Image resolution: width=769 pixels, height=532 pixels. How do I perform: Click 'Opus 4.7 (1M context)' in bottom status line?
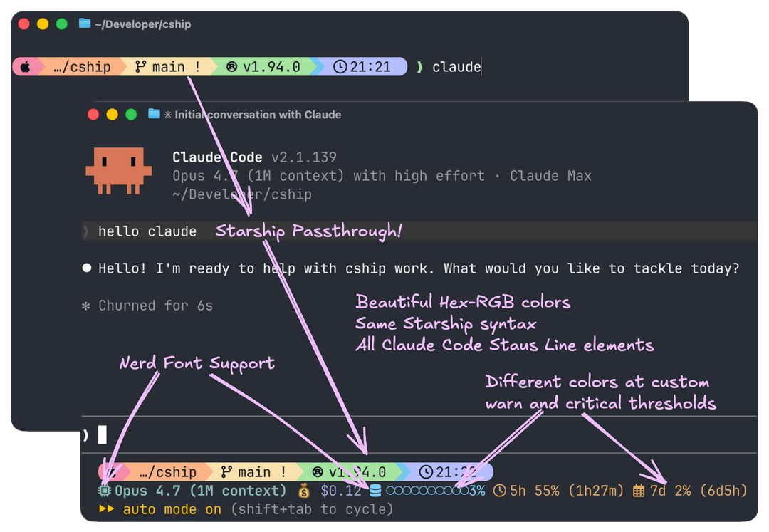[201, 490]
